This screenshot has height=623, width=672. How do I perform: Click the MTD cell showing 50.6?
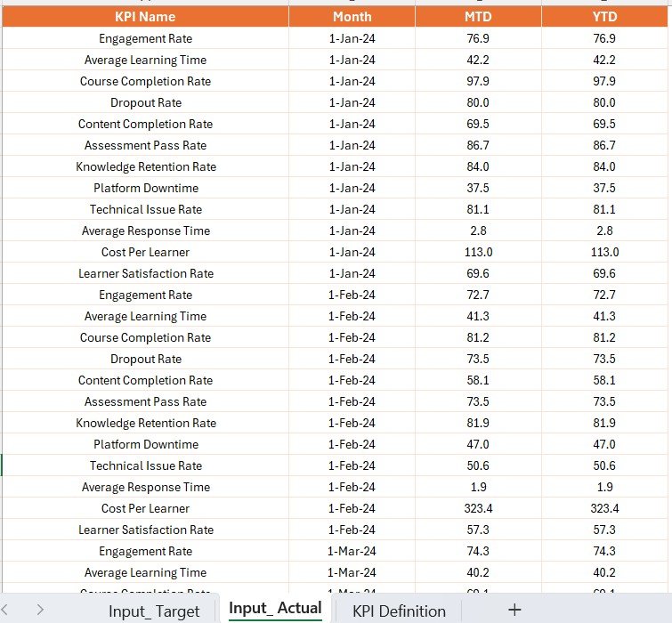(478, 465)
